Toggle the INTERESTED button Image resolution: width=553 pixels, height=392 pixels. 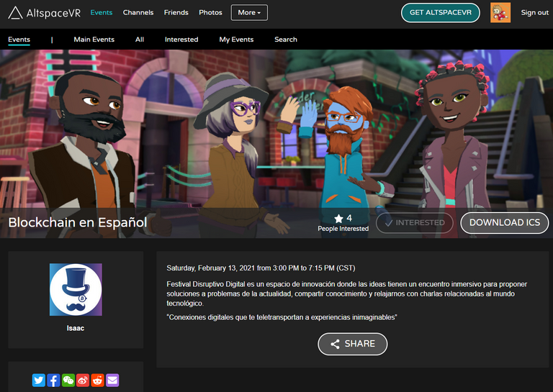pos(415,222)
